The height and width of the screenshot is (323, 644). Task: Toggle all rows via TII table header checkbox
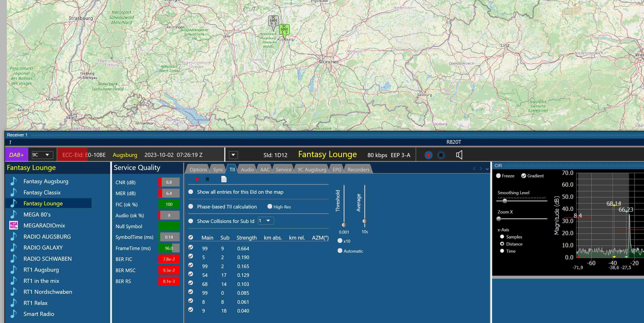coord(191,237)
